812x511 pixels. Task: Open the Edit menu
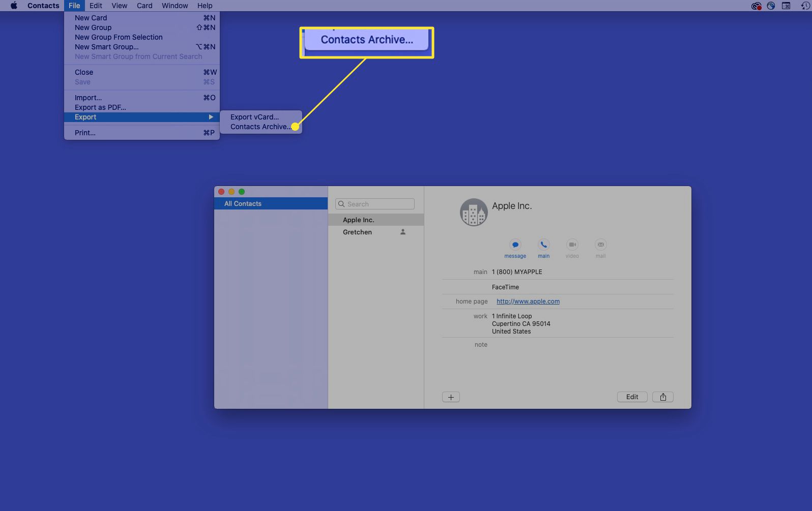pyautogui.click(x=96, y=6)
